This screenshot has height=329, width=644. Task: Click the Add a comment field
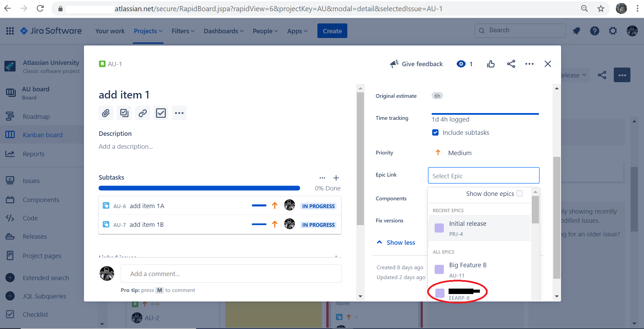[x=231, y=274]
